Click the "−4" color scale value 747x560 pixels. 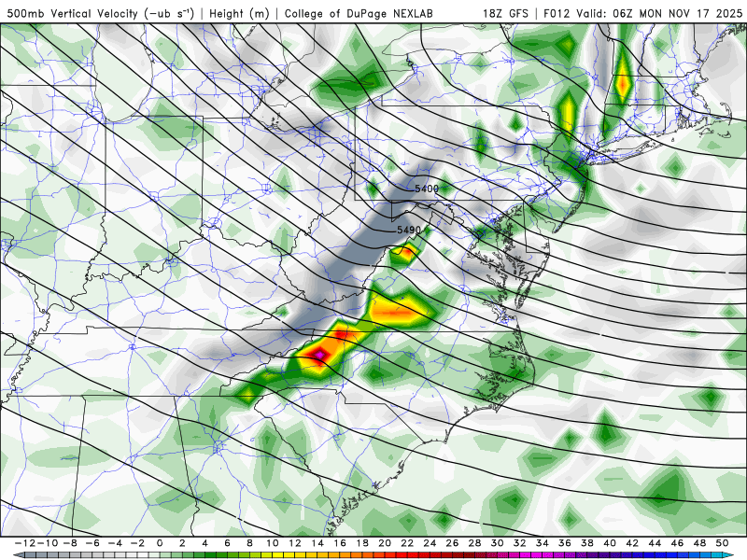[114, 543]
